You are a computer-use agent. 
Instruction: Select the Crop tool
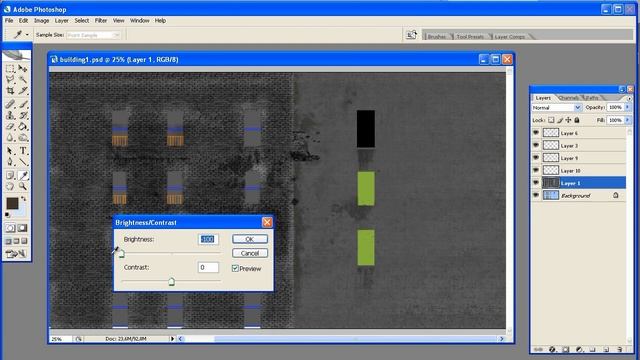pyautogui.click(x=10, y=91)
